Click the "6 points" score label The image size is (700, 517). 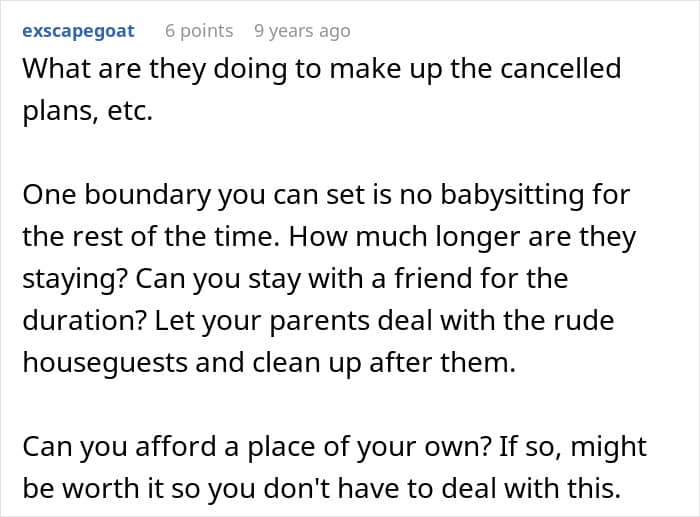(199, 31)
